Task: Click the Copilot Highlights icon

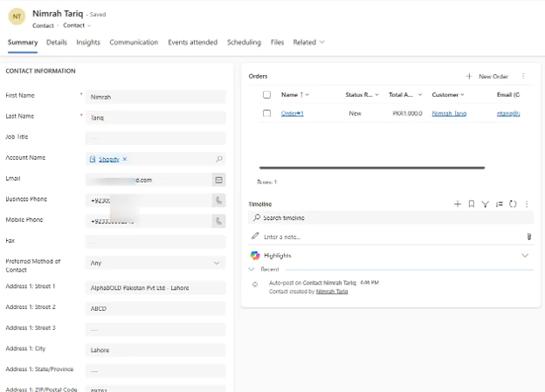Action: pos(255,256)
